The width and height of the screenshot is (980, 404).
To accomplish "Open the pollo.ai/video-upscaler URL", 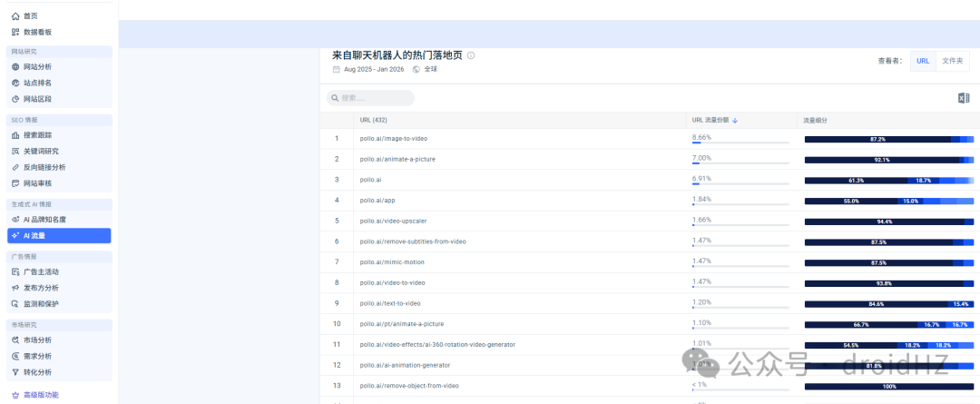I will tap(394, 221).
